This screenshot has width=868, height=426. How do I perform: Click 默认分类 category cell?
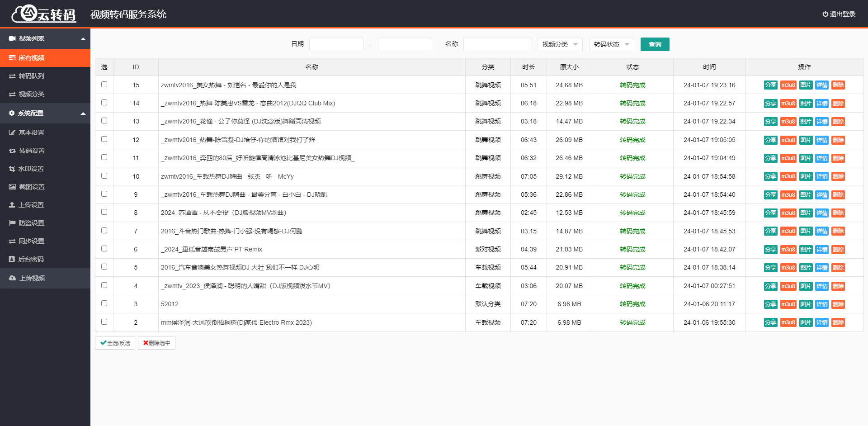(x=488, y=304)
